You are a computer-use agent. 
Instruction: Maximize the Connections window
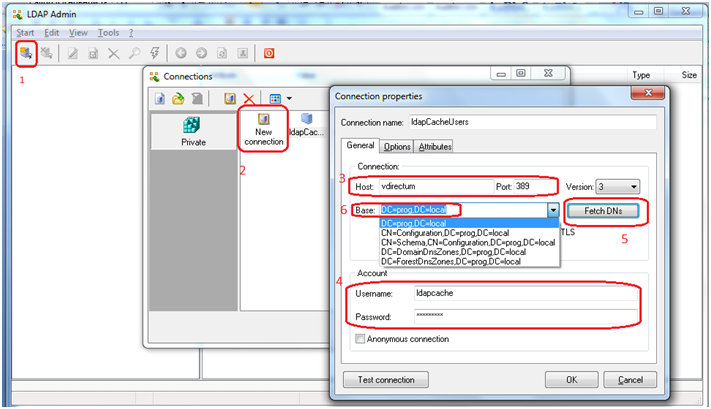[521, 73]
